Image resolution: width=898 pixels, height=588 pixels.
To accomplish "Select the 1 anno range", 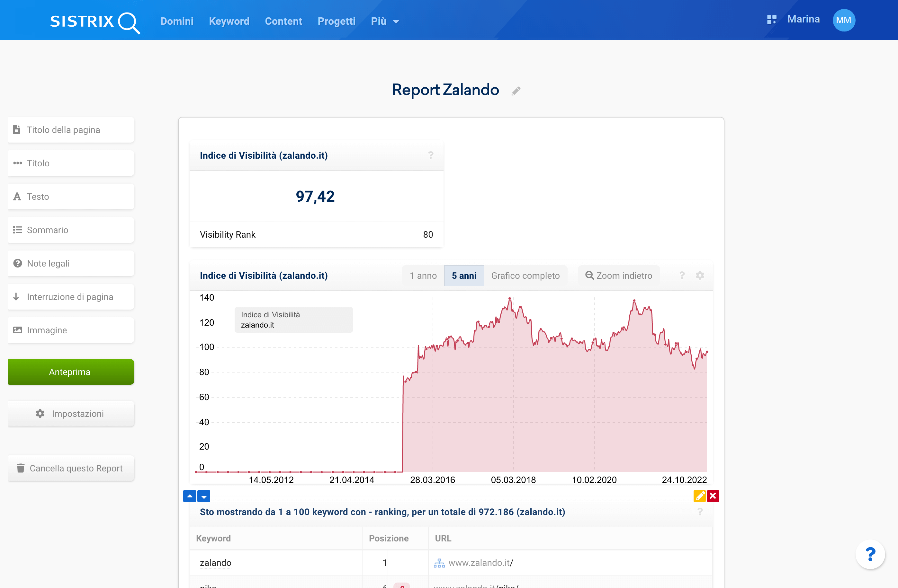I will coord(423,276).
